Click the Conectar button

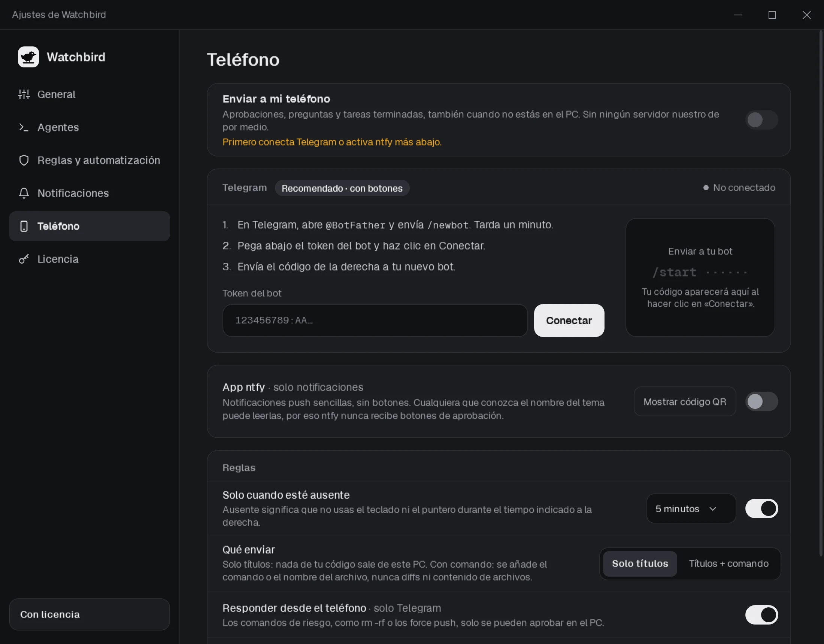click(569, 320)
